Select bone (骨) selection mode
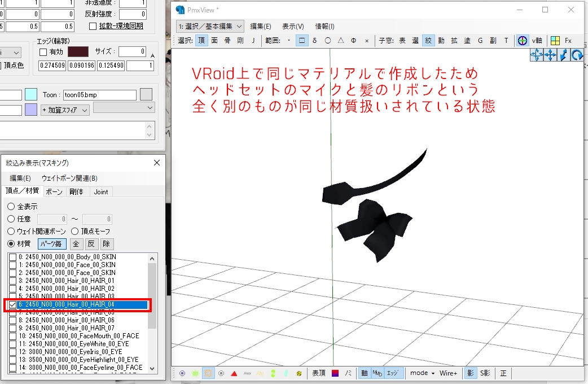The height and width of the screenshot is (384, 588). 227,40
